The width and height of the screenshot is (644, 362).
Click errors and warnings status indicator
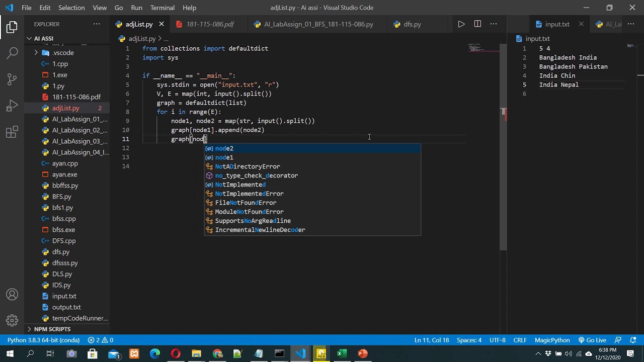click(x=101, y=340)
